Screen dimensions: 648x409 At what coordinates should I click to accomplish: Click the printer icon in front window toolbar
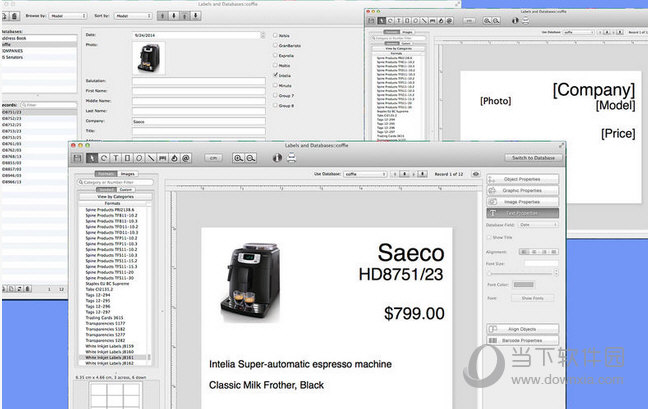pos(292,158)
